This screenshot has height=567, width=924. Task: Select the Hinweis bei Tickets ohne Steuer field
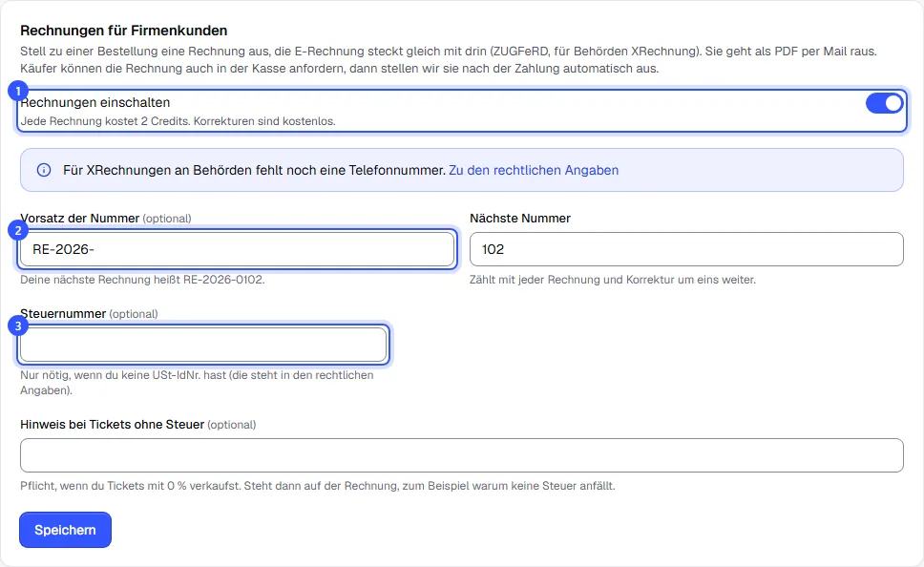click(x=461, y=455)
